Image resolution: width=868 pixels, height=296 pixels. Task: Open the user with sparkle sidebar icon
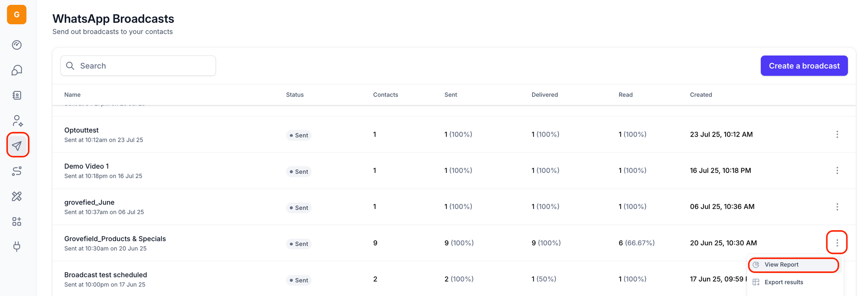pos(17,120)
